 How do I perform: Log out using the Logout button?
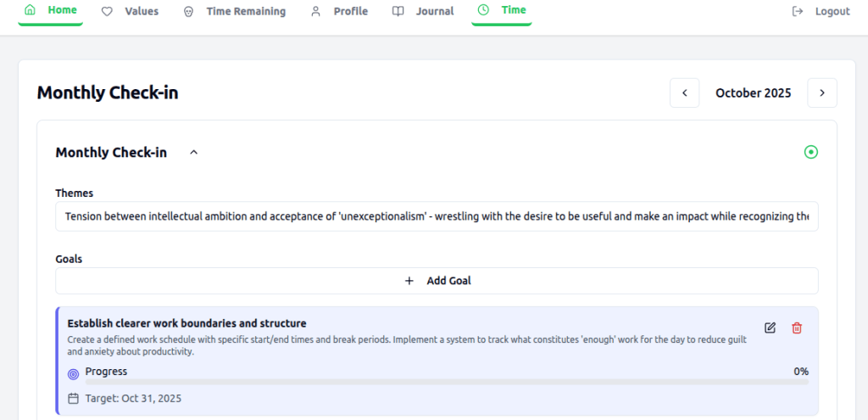click(821, 12)
